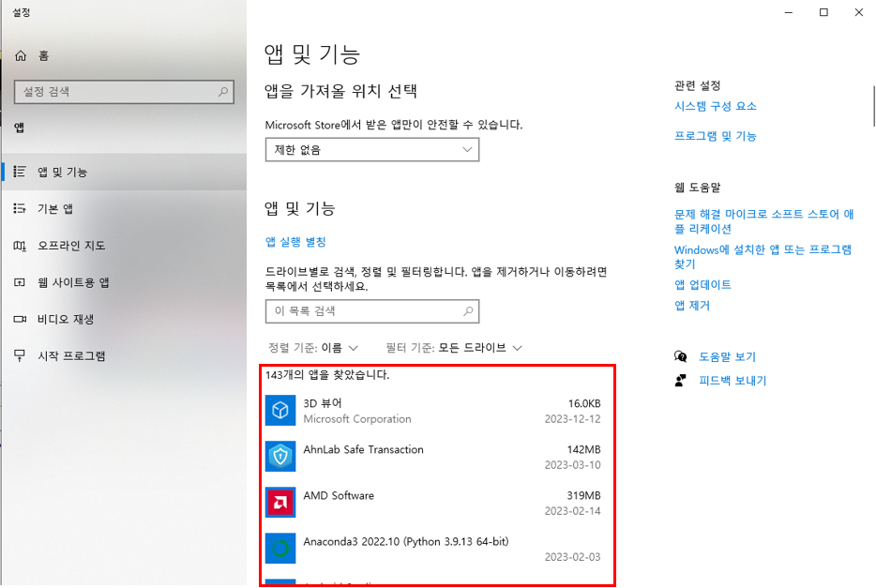Viewport: 876px width, 588px height.
Task: Click the 2023-02-03 install date
Action: coord(573,557)
